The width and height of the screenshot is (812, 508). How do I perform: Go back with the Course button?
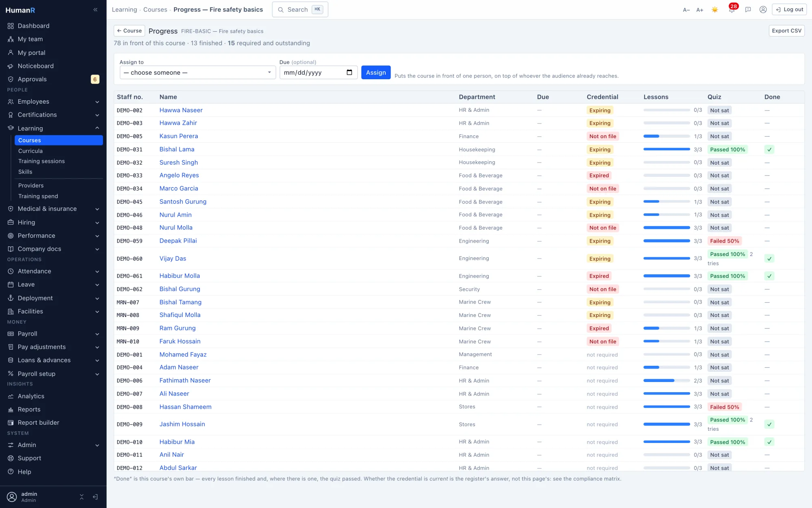[x=129, y=30]
